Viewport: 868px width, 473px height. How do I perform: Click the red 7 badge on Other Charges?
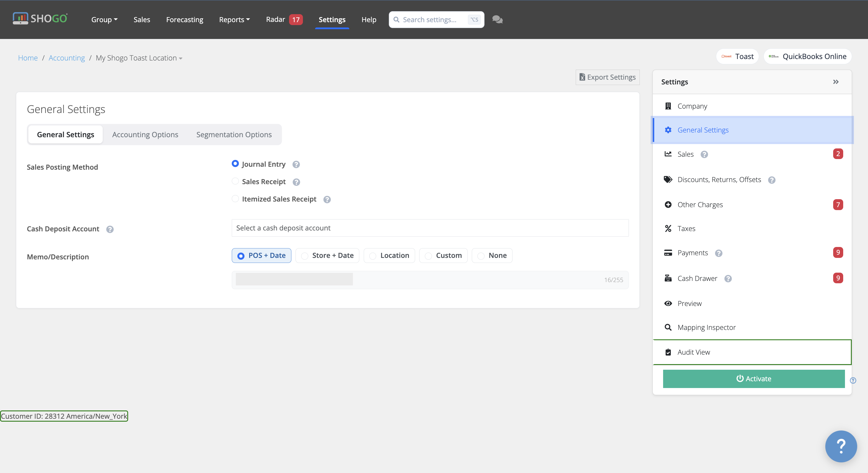pos(838,204)
